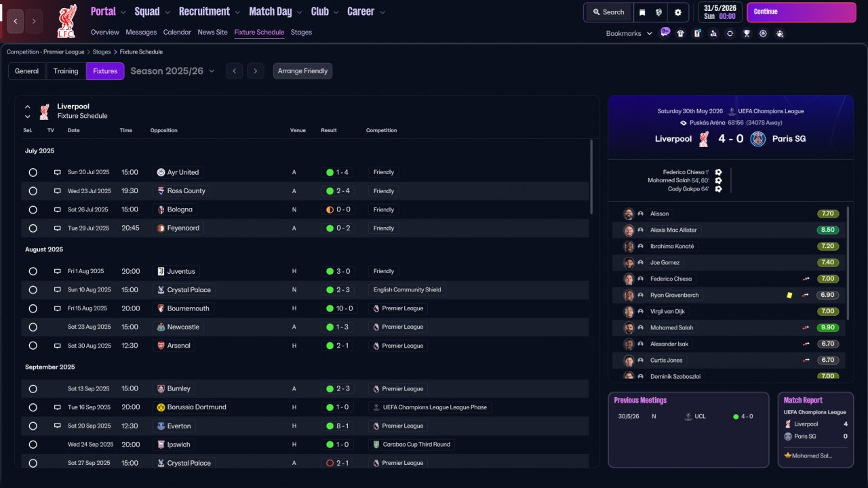Click the TV icon for Juventus fixture
The height and width of the screenshot is (488, 868).
point(58,271)
